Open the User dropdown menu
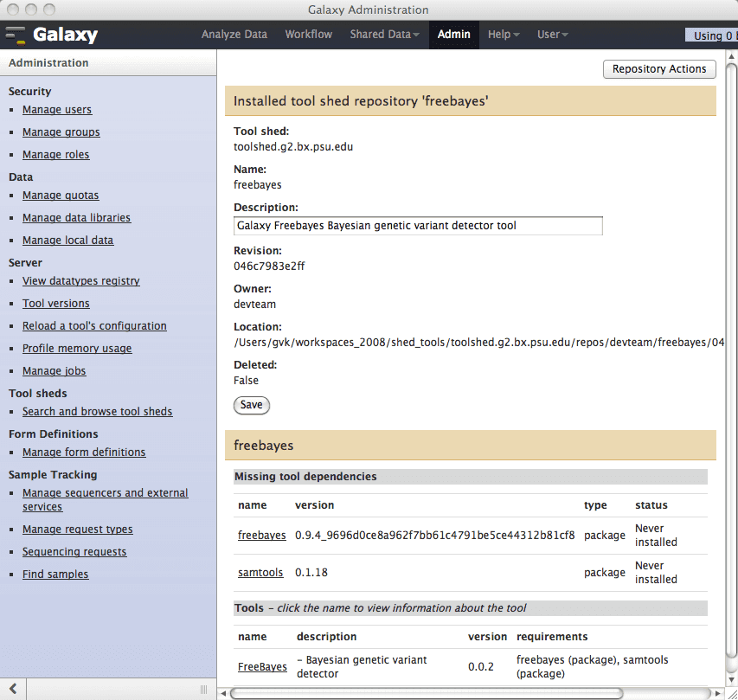This screenshot has height=700, width=738. click(x=552, y=35)
